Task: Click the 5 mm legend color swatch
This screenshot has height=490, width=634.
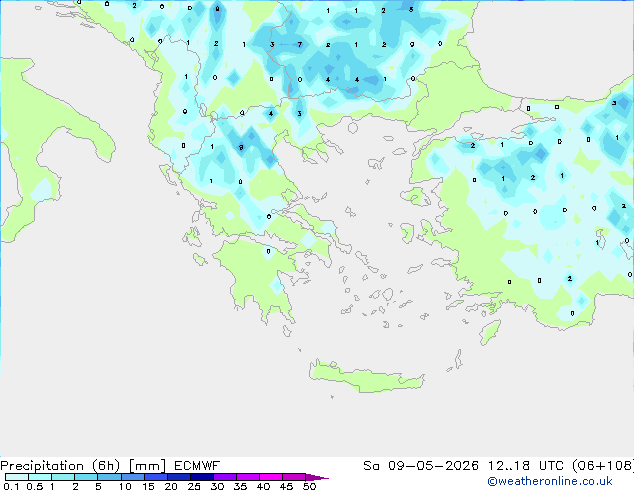Action: (109, 477)
